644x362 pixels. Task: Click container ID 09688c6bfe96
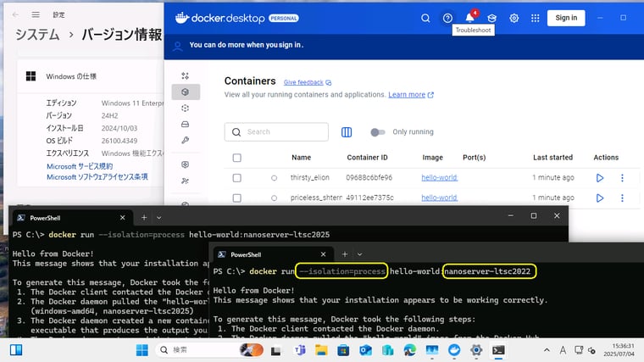click(369, 177)
